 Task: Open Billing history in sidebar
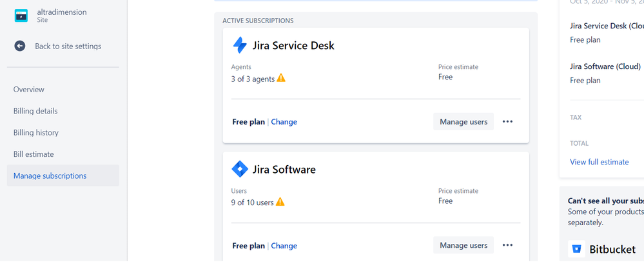coord(35,132)
